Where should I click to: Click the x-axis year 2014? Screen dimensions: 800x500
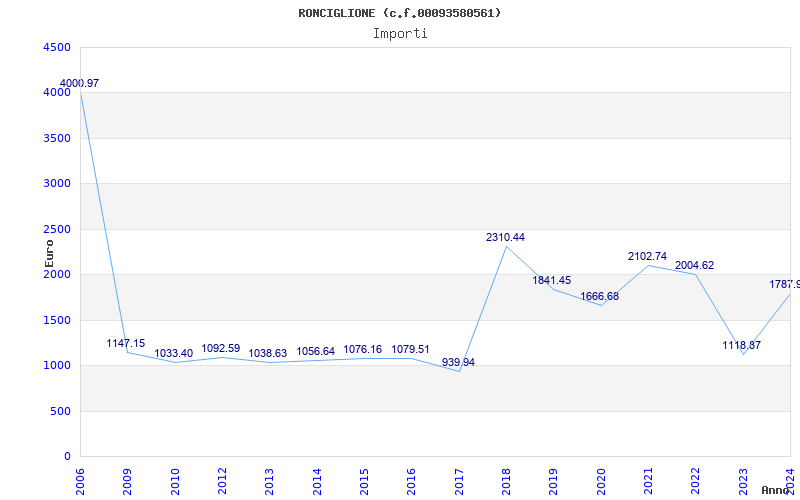click(317, 482)
